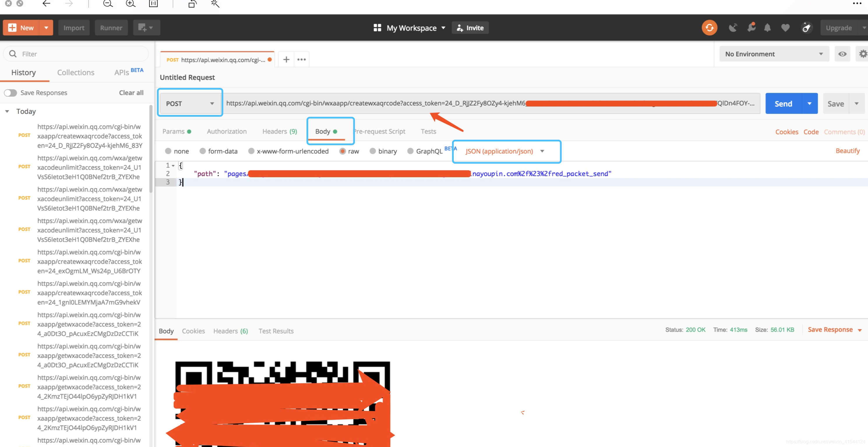This screenshot has width=868, height=447.
Task: Open the No Environment dropdown
Action: [x=774, y=54]
